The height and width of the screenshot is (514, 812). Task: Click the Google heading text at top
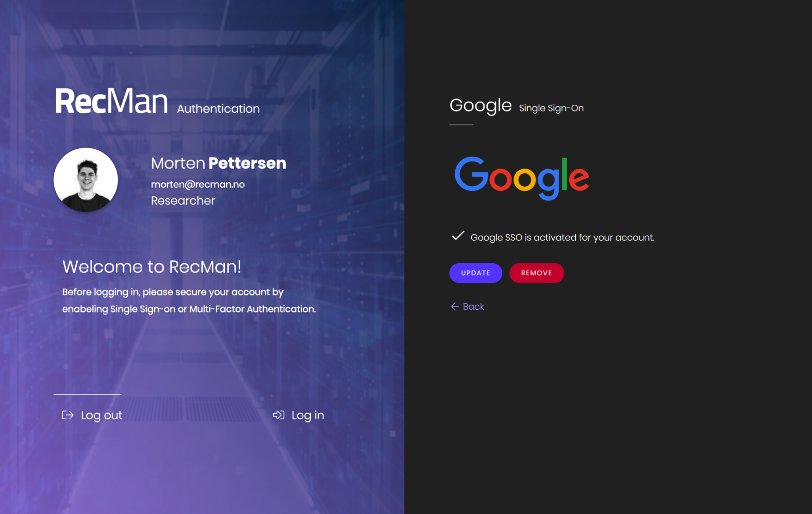[481, 105]
